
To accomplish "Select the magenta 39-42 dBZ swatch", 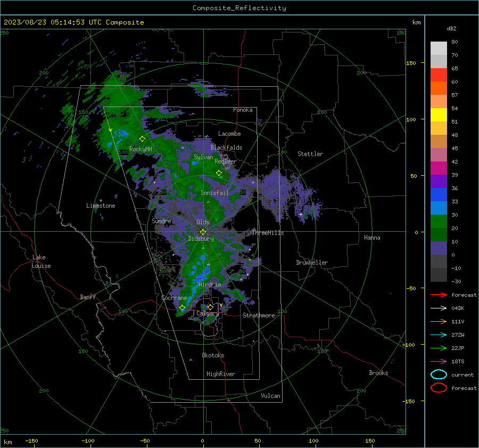I will click(x=439, y=168).
